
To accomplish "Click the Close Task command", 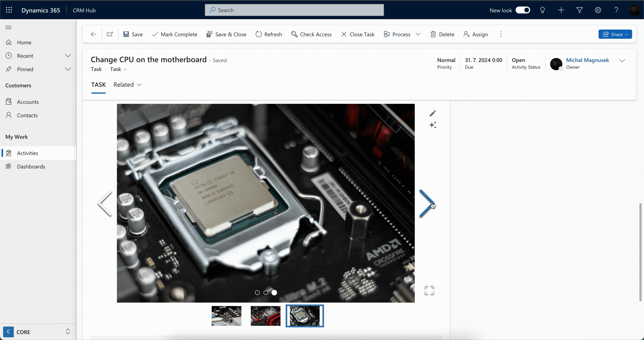I will click(x=358, y=34).
